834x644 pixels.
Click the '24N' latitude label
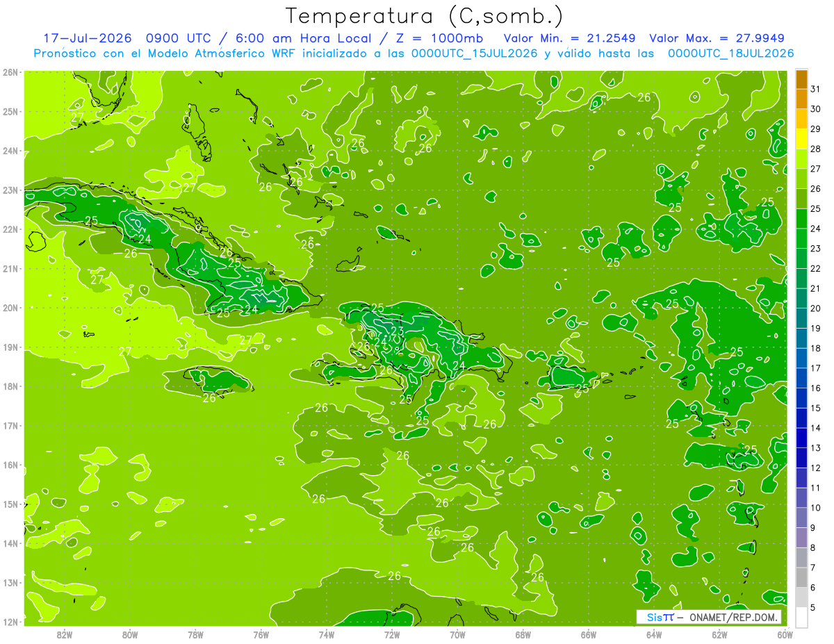10,151
